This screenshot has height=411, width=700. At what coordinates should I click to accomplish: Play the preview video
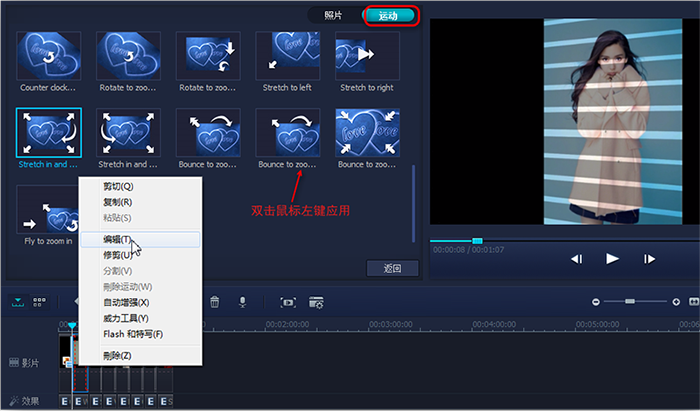[x=612, y=258]
